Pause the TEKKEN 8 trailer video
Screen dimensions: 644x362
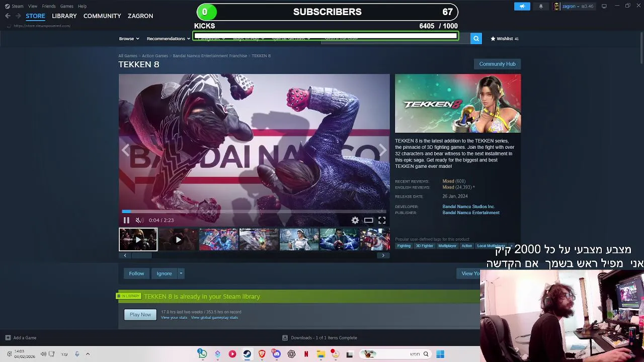click(126, 220)
